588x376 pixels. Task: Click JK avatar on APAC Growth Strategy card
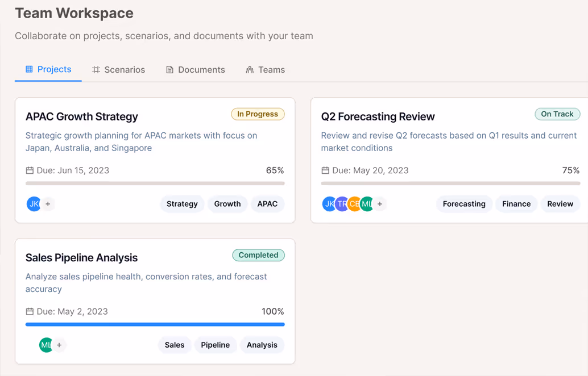34,204
